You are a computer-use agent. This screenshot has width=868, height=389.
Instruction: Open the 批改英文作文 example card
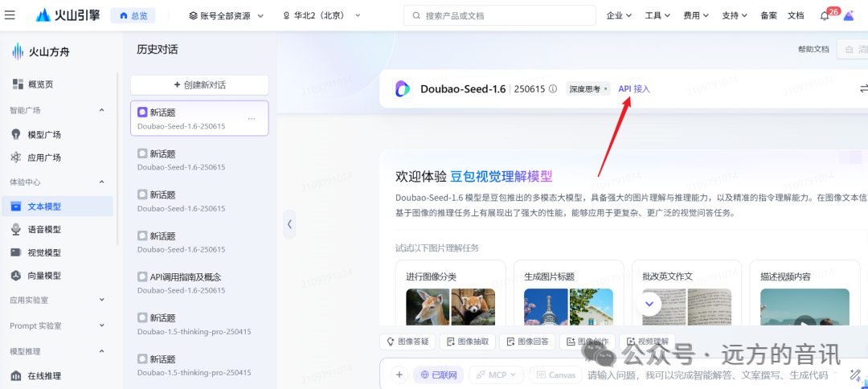[x=687, y=293]
